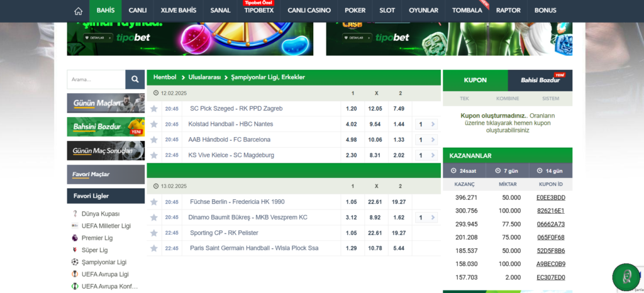The image size is (644, 293).
Task: Select the KUPON tab
Action: tap(475, 80)
